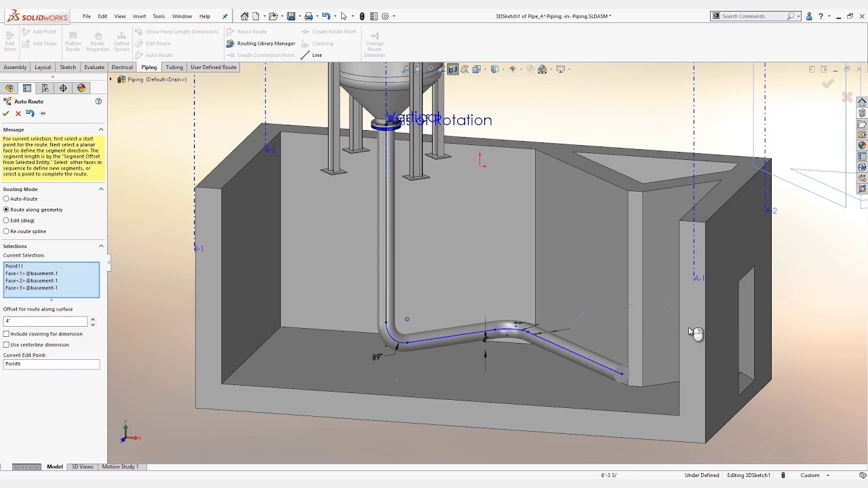Switch to the Electrical tab
868x488 pixels.
[x=122, y=67]
